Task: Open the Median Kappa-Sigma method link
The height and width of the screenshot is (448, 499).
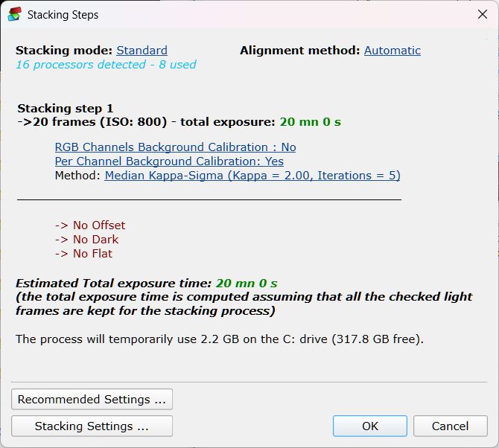Action: tap(252, 175)
